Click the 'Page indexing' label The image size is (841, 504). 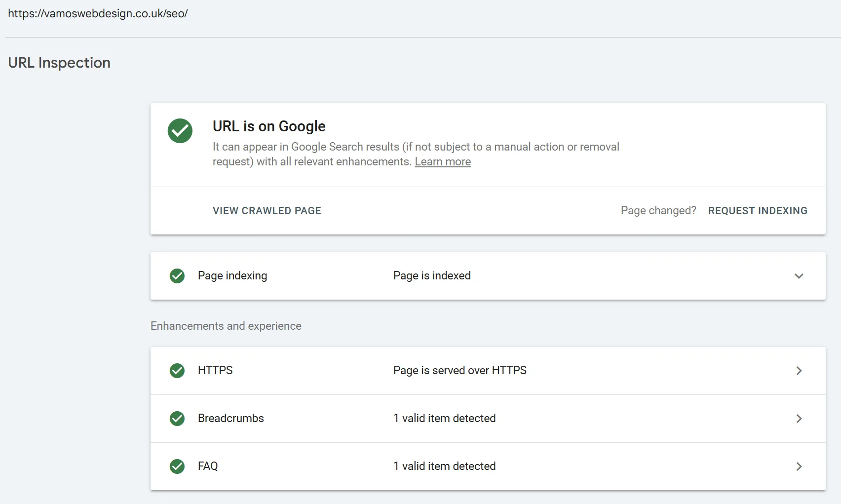pyautogui.click(x=232, y=275)
